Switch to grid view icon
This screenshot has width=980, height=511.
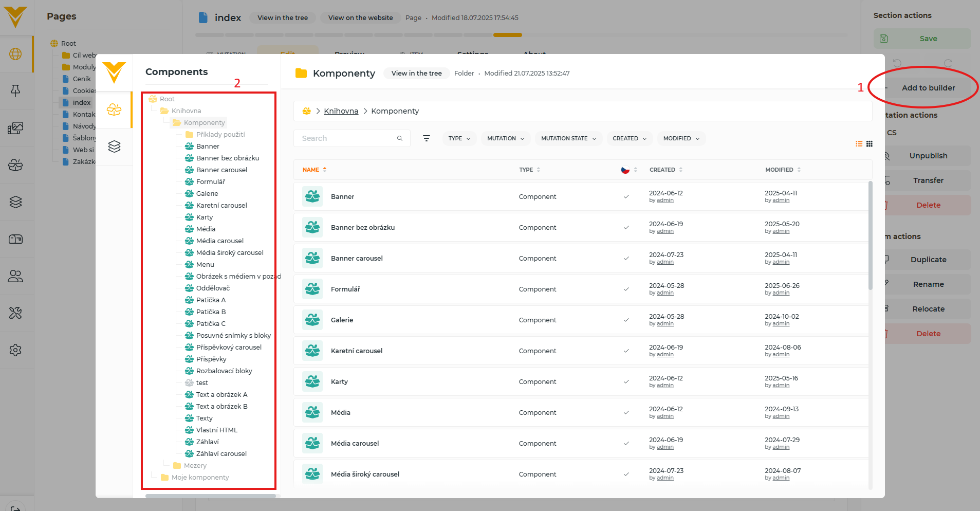870,144
